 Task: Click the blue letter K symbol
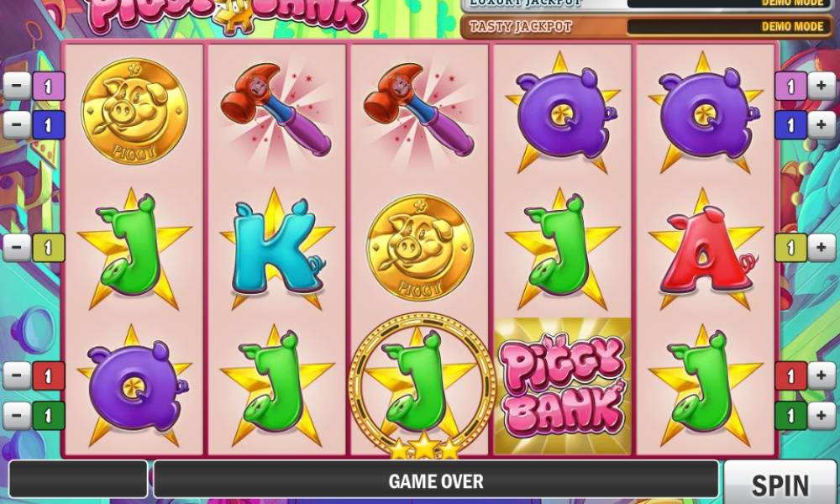pyautogui.click(x=276, y=249)
